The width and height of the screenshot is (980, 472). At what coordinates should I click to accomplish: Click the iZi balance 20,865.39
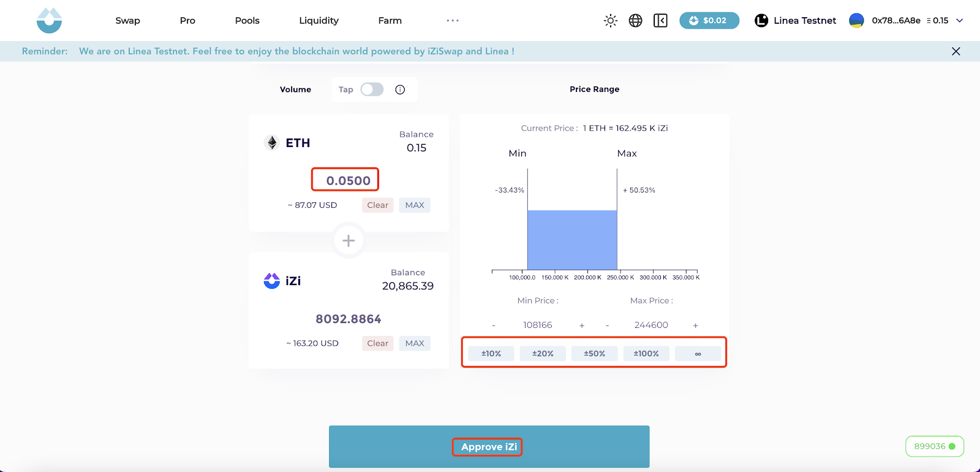coord(408,286)
